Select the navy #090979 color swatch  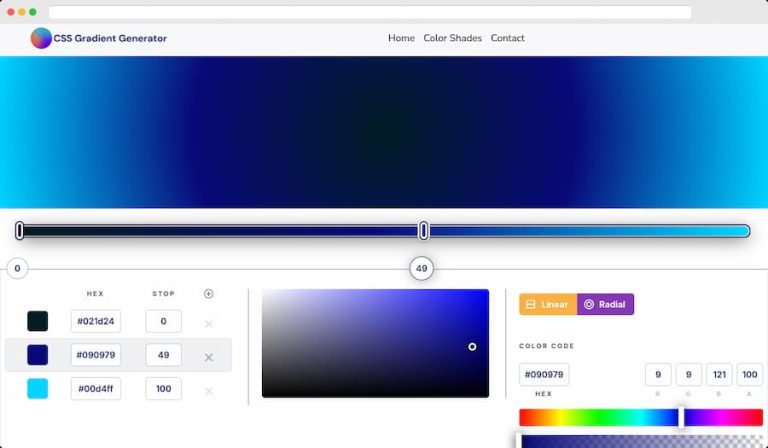click(38, 355)
